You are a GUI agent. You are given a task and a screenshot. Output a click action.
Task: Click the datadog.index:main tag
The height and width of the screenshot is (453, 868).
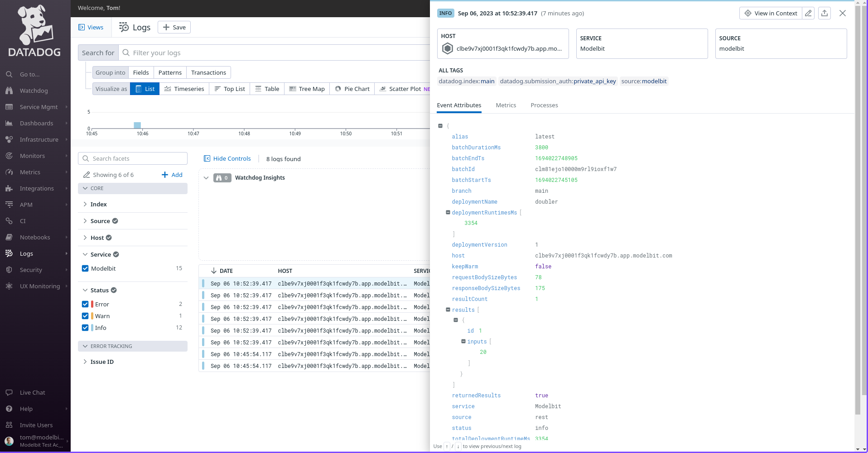tap(467, 81)
